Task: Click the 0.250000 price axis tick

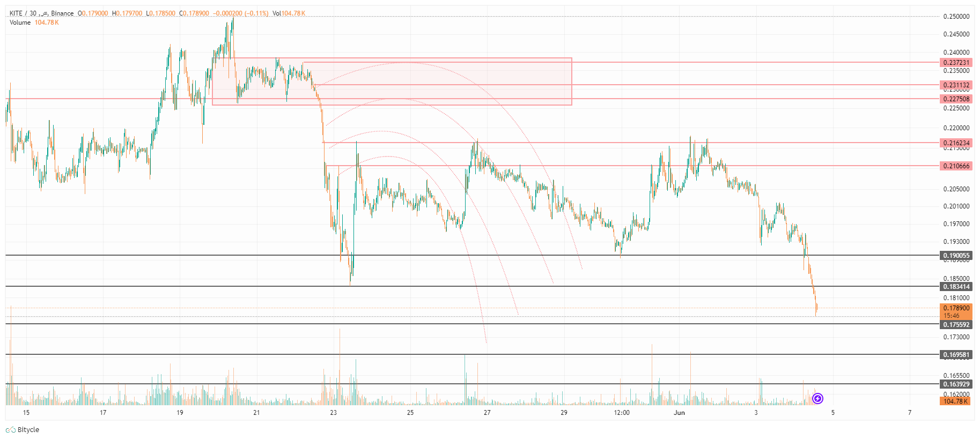Action: [956, 17]
